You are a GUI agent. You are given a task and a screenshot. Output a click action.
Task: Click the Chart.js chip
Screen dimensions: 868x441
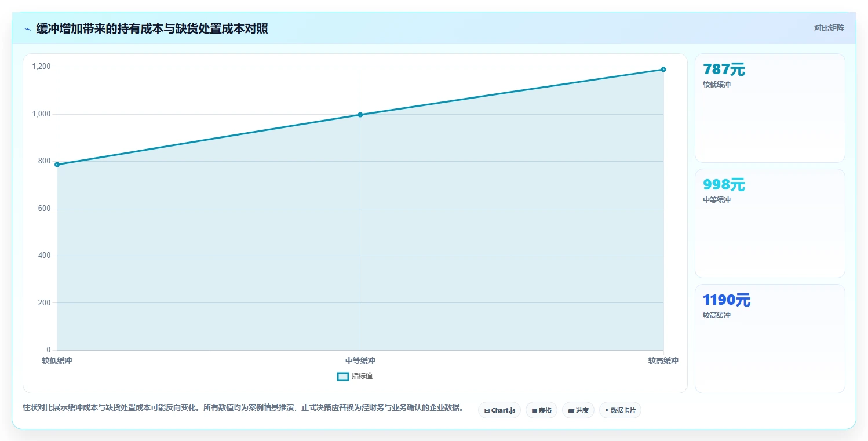[x=499, y=410]
